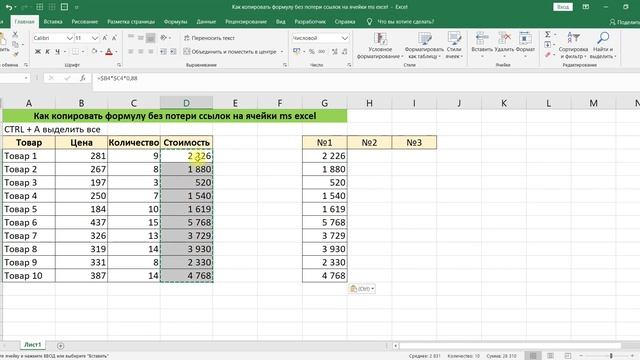Click the Insert Function fx icon
Image resolution: width=640 pixels, height=360 pixels.
(83, 78)
